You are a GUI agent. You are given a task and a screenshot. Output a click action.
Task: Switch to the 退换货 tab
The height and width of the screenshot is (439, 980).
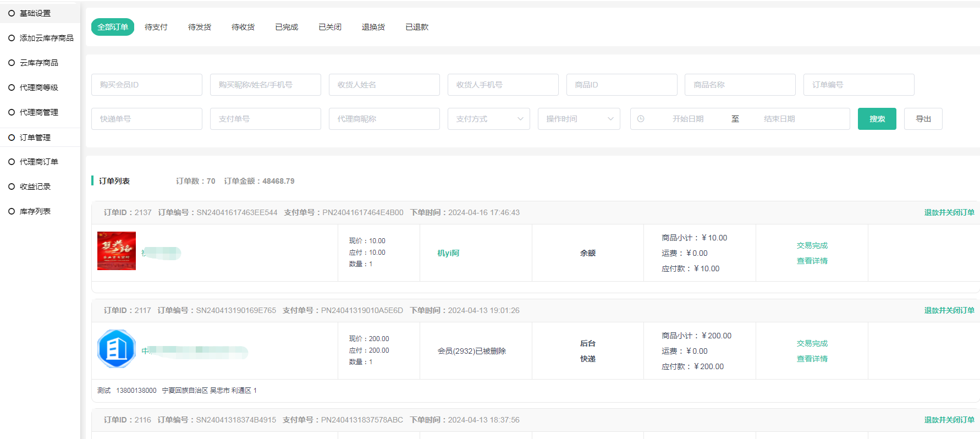(x=373, y=27)
